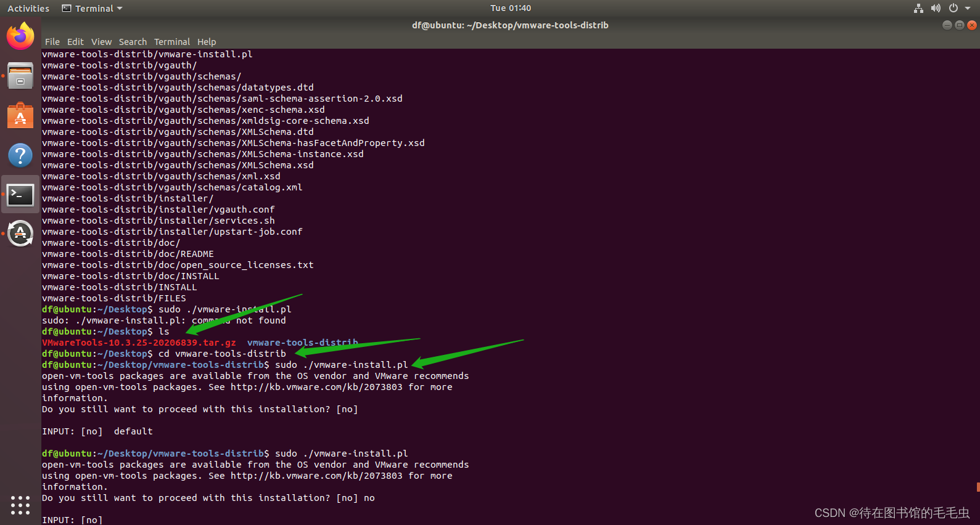Click the schemas/datatypes.dtd line
Viewport: 980px width, 525px height.
coord(178,87)
